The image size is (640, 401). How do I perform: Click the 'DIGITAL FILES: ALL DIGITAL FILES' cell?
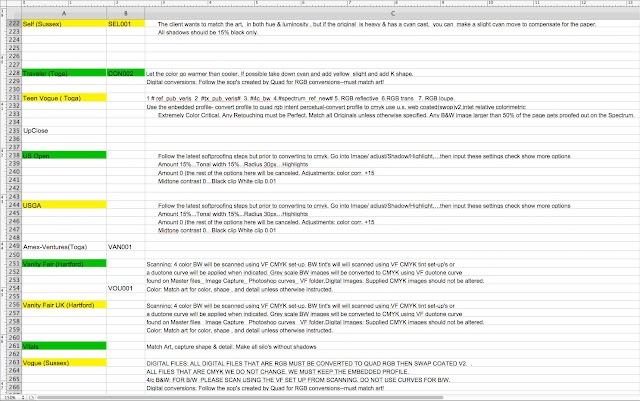pos(392,363)
